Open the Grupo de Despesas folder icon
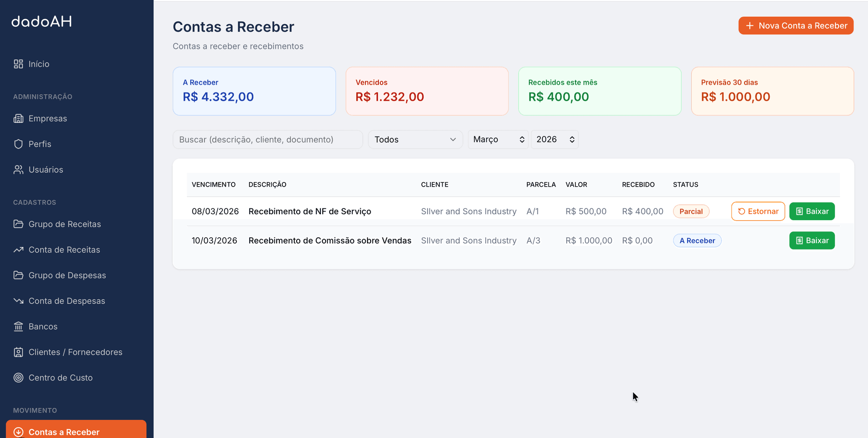This screenshot has width=868, height=438. point(18,275)
